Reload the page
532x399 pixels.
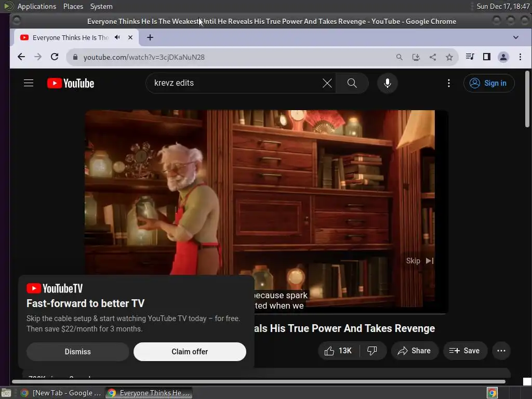(55, 57)
